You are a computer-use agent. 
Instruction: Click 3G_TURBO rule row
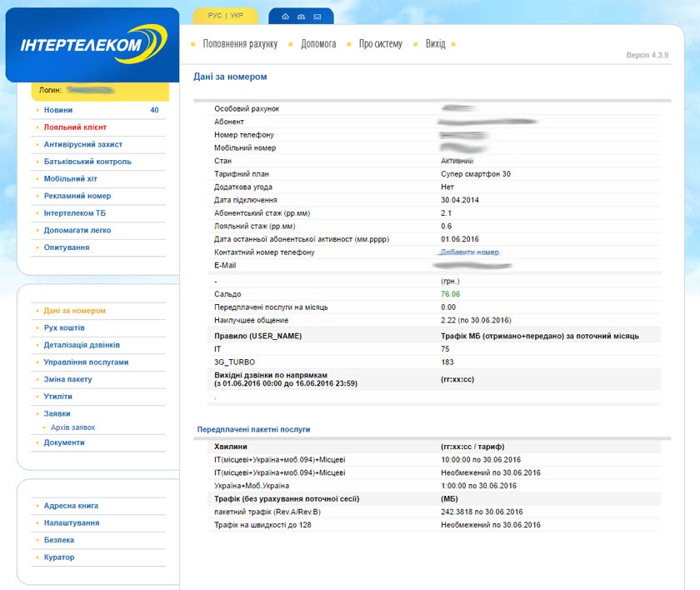[x=434, y=362]
